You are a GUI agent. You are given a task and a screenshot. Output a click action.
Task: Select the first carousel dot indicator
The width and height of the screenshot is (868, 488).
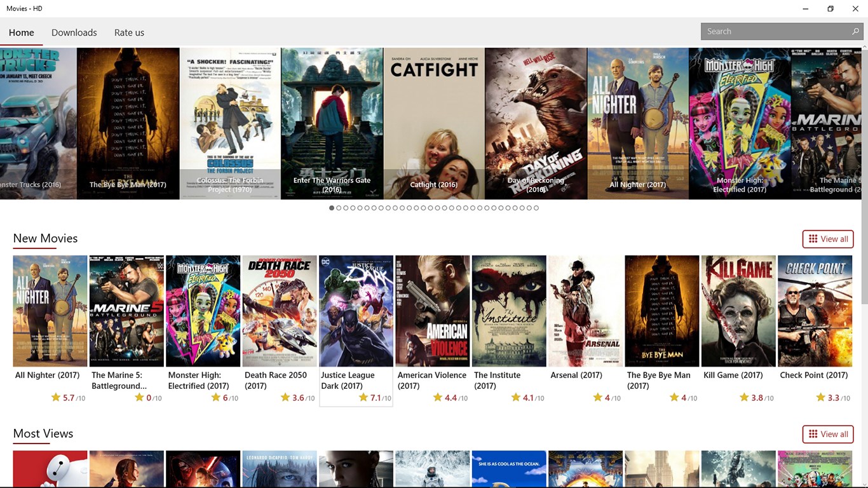click(331, 207)
